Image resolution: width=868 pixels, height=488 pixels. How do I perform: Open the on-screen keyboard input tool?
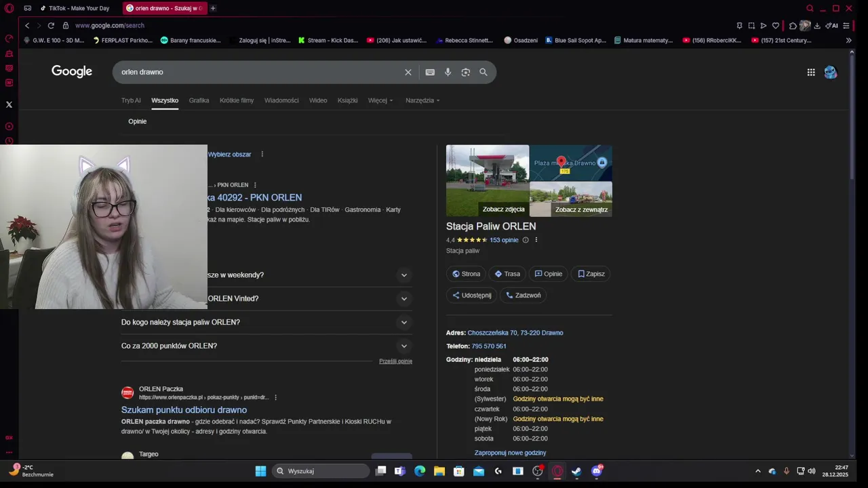(430, 72)
